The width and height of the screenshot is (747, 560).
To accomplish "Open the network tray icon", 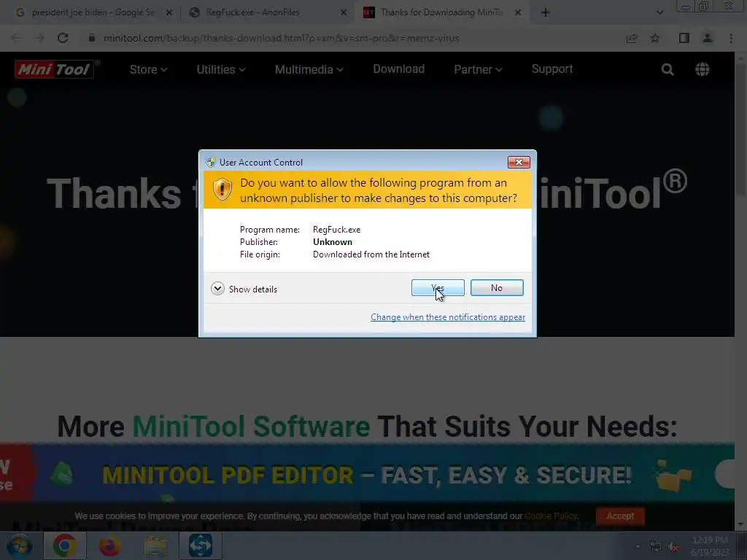I will coord(656,547).
